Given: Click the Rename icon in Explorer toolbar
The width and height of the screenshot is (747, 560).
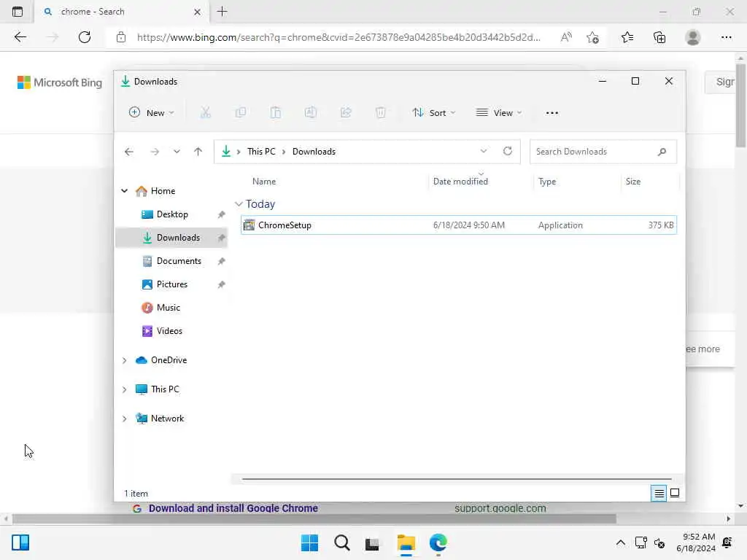Looking at the screenshot, I should 311,113.
